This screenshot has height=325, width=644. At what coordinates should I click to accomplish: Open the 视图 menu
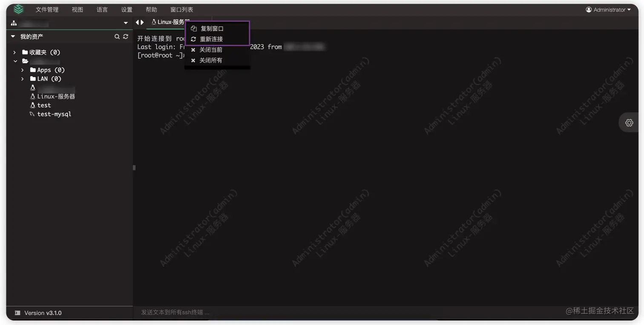click(x=78, y=10)
